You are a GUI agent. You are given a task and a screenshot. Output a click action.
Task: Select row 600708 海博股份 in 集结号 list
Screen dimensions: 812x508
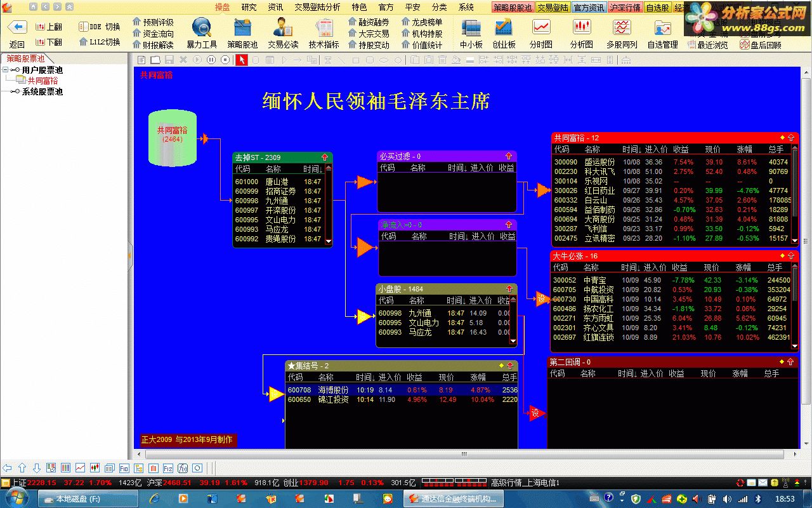[402, 390]
